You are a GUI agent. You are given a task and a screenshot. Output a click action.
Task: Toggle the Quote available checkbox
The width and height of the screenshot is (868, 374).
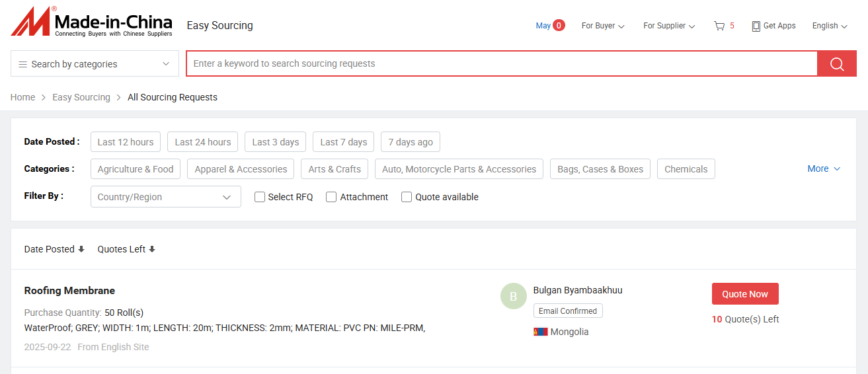[x=407, y=197]
